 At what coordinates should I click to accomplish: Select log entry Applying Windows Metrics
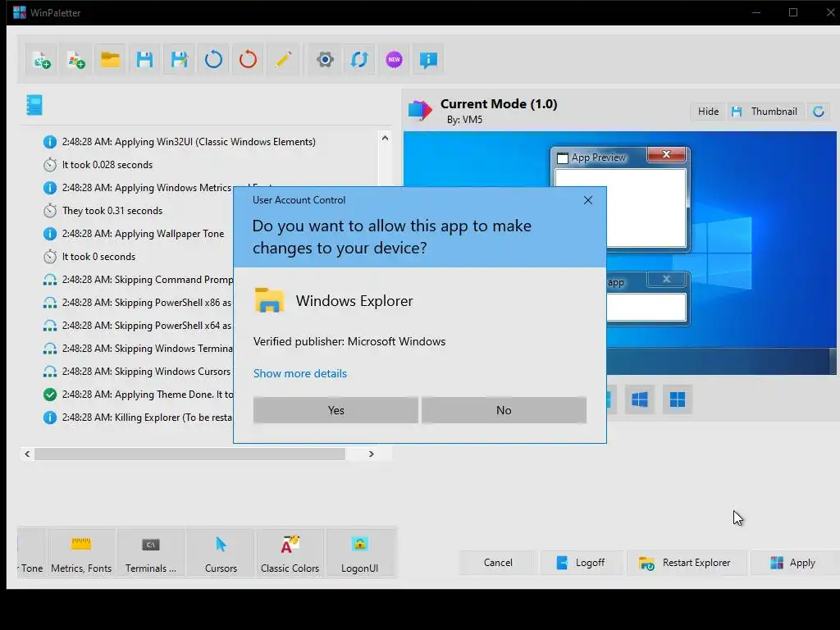click(138, 188)
